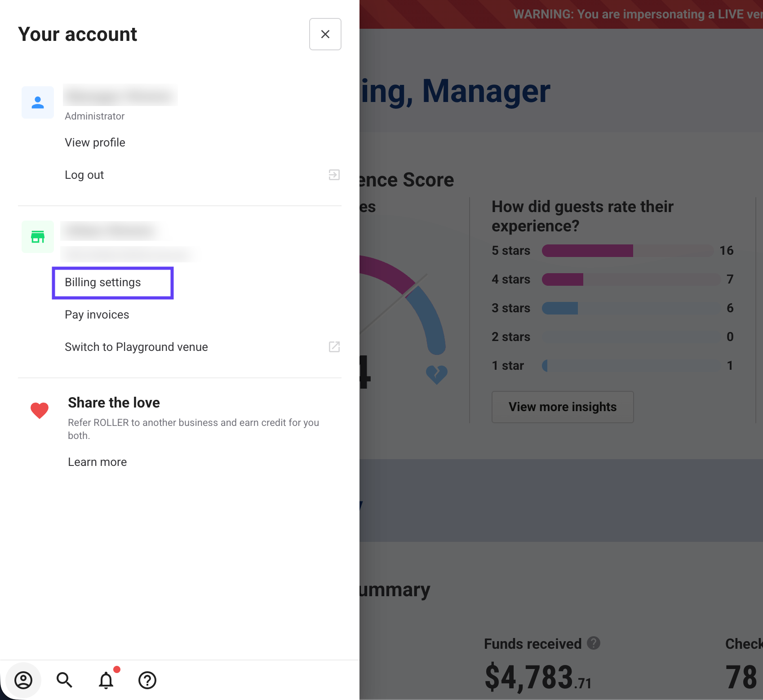This screenshot has height=700, width=763.
Task: Select Log out from account menu
Action: click(x=84, y=175)
